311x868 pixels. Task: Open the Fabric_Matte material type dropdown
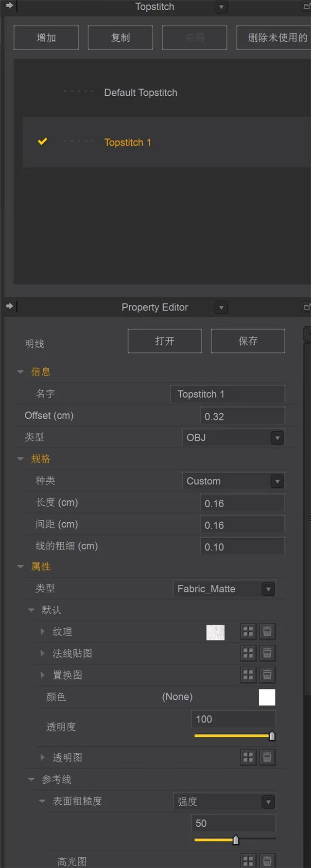268,589
